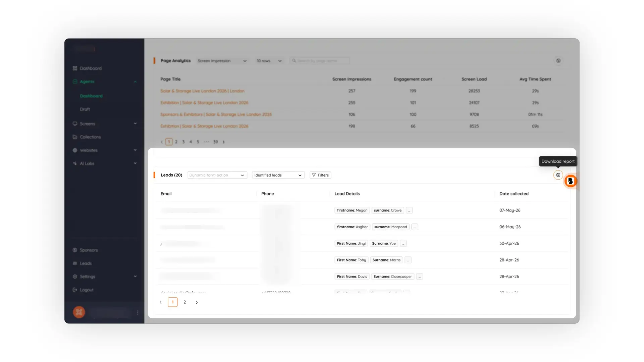
Task: Expand the Screens menu chevron
Action: [135, 124]
